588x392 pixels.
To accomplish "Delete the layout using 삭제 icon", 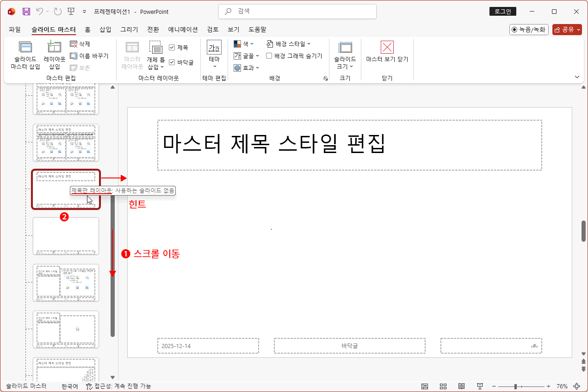I will coord(80,43).
